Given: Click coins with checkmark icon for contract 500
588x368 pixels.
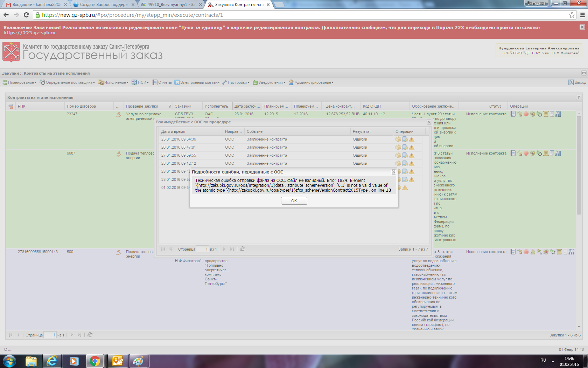Looking at the screenshot, I should click(533, 252).
